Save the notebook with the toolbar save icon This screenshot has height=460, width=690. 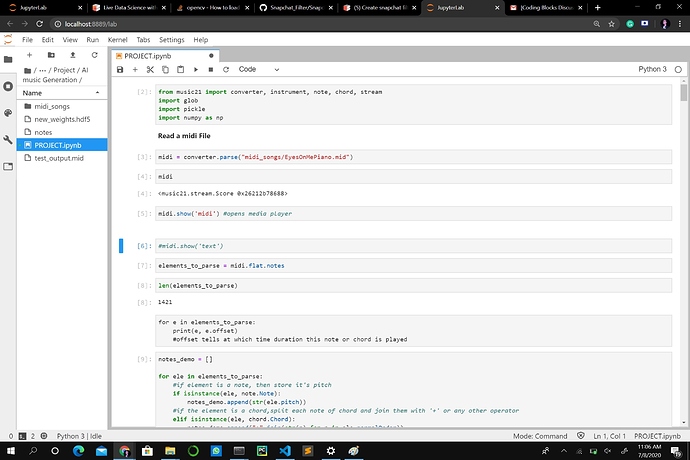pyautogui.click(x=120, y=69)
